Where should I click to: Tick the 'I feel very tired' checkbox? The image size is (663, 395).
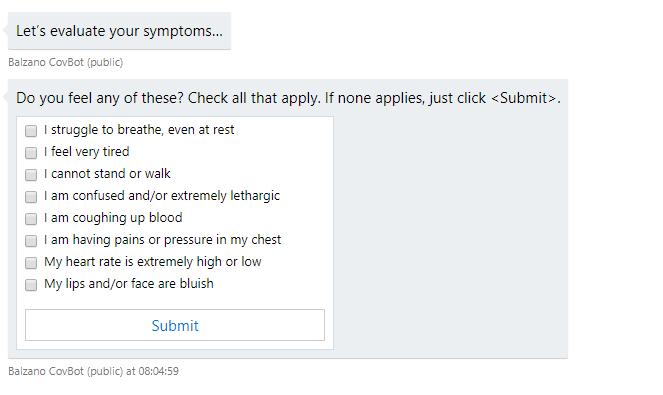31,153
